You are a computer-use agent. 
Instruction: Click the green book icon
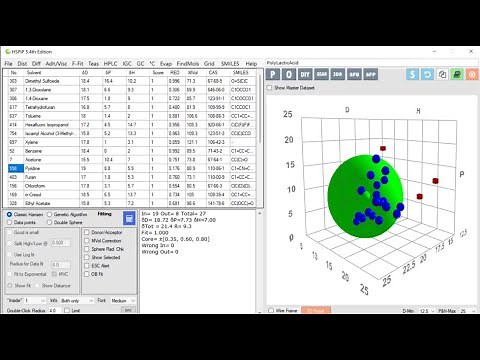click(457, 74)
